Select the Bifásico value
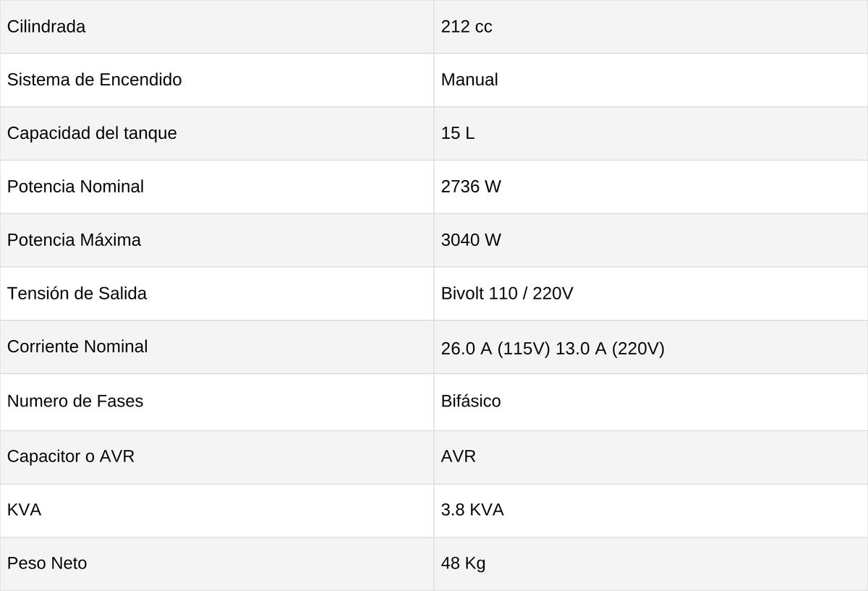Viewport: 868px width, 591px height. click(471, 401)
